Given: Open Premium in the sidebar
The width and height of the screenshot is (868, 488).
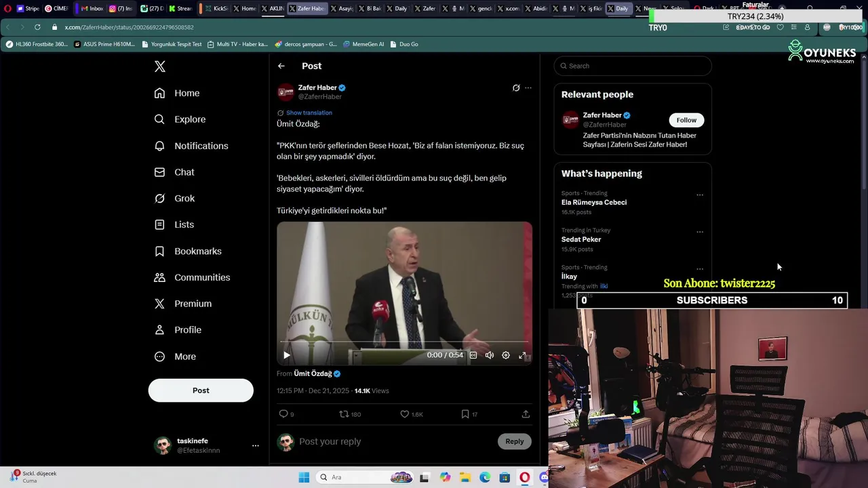Looking at the screenshot, I should pos(183,304).
